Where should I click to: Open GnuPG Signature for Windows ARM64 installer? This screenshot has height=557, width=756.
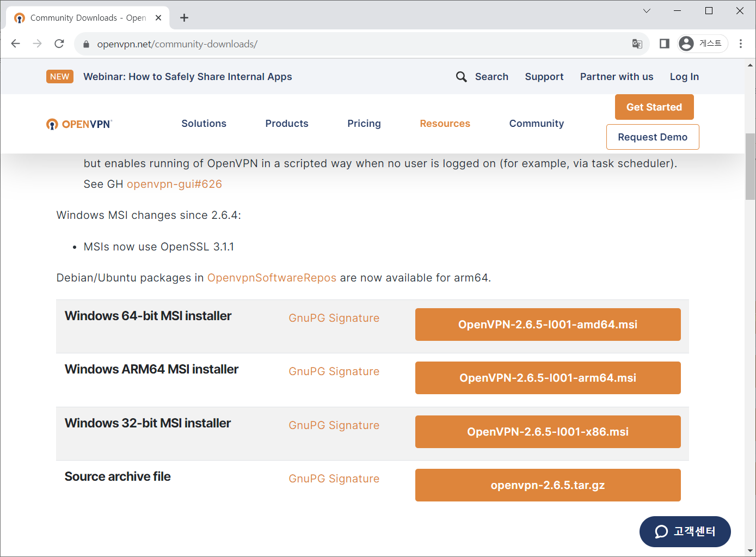334,371
